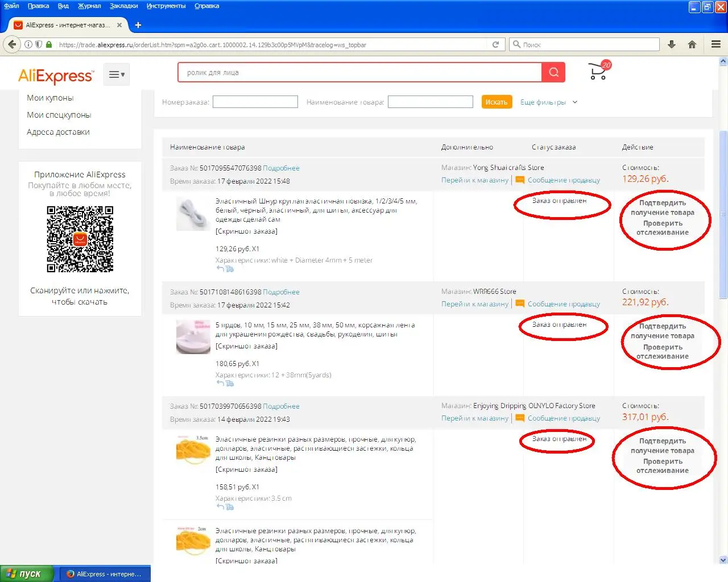Click the page vertical scrollbar thumb

[723, 214]
